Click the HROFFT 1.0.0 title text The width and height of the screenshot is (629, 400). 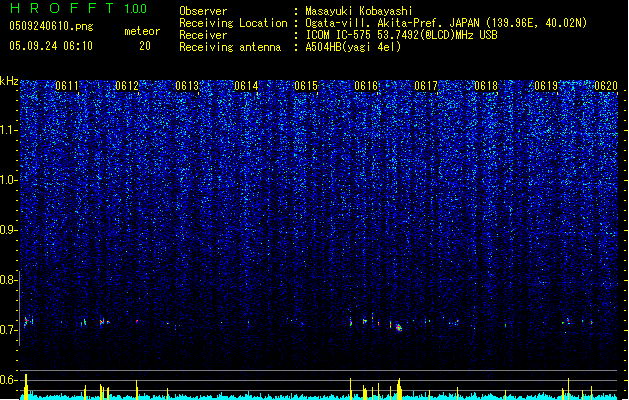tap(79, 8)
